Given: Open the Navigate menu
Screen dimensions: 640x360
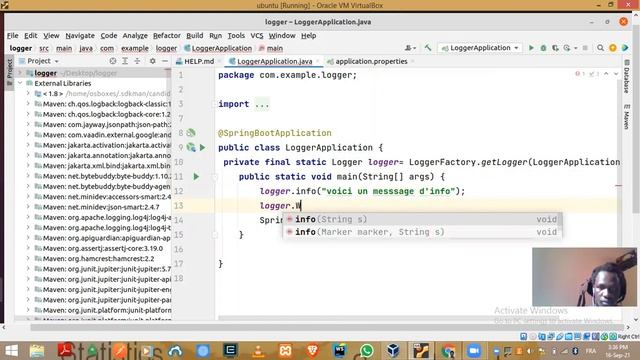Looking at the screenshot, I should [x=80, y=36].
